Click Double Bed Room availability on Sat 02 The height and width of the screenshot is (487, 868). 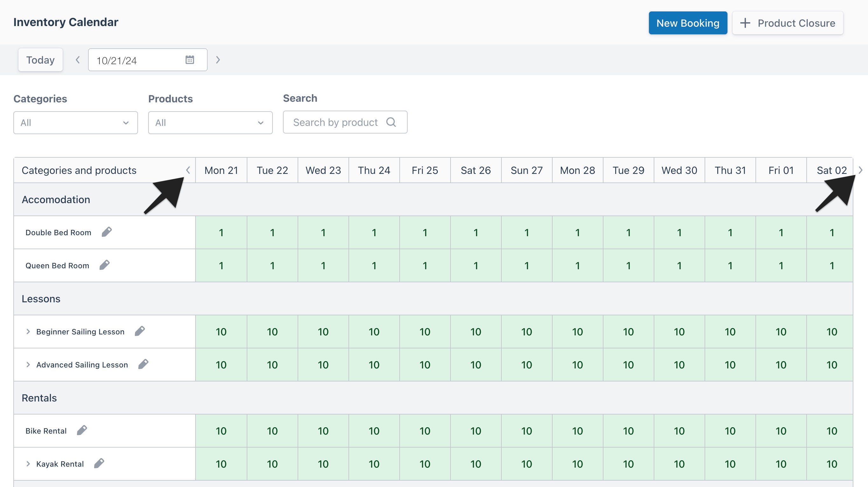click(x=830, y=232)
